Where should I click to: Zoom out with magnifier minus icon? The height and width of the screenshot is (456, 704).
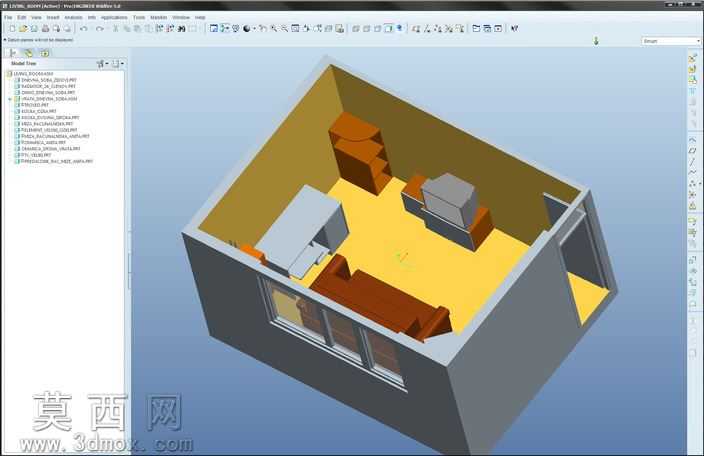pos(284,28)
